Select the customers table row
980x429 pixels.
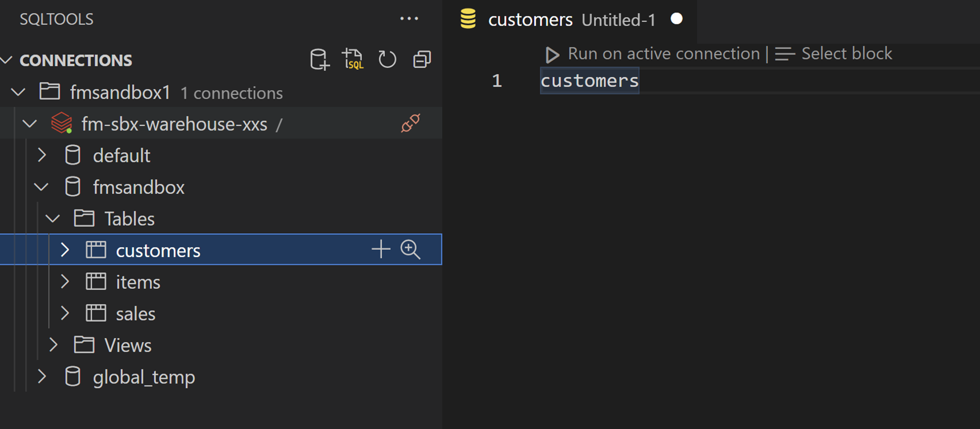(221, 250)
